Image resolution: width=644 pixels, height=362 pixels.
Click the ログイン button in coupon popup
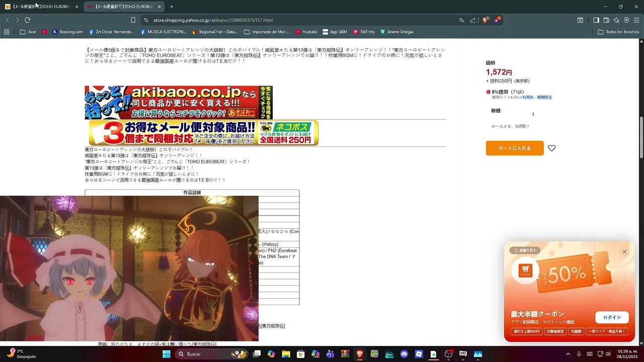612,317
